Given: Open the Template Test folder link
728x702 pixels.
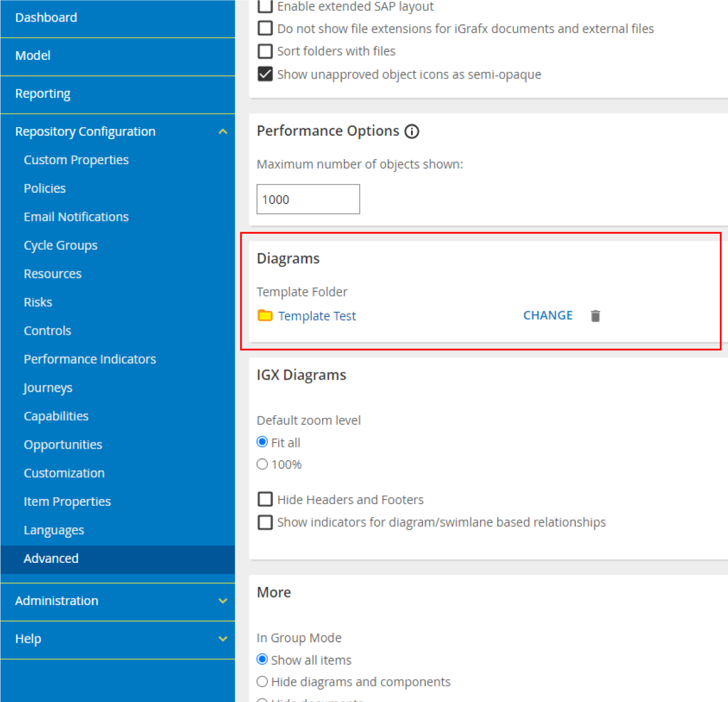Looking at the screenshot, I should point(316,316).
